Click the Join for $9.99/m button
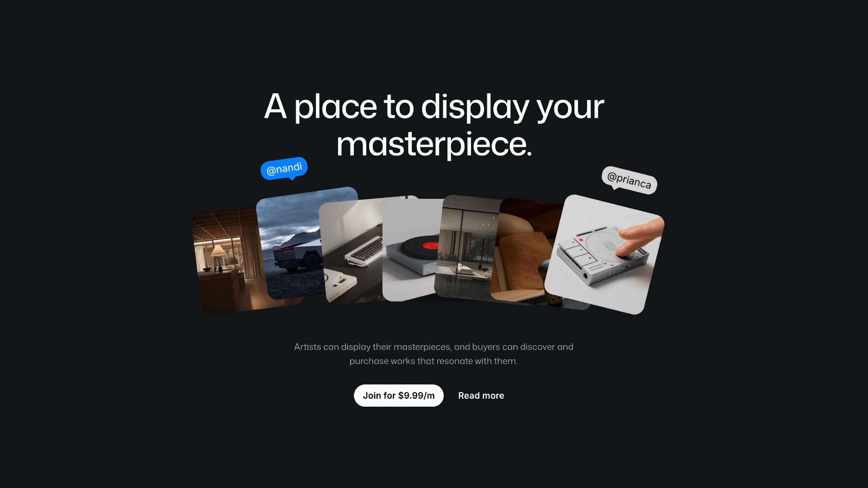 (398, 395)
